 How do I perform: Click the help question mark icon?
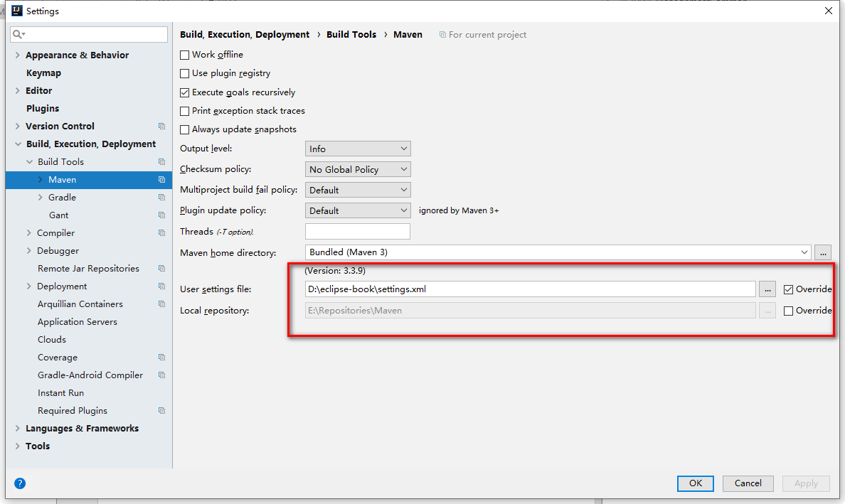pos(20,483)
